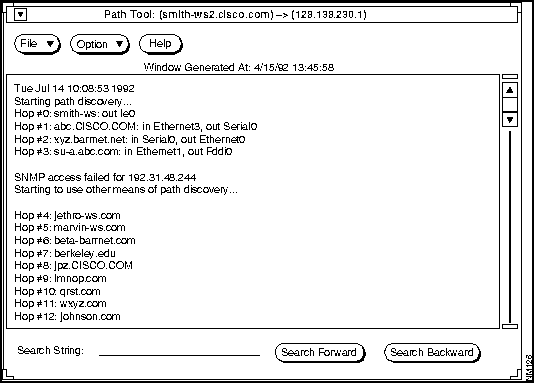Screen dimensions: 534x383
Task: Open the Option menu
Action: [x=99, y=44]
